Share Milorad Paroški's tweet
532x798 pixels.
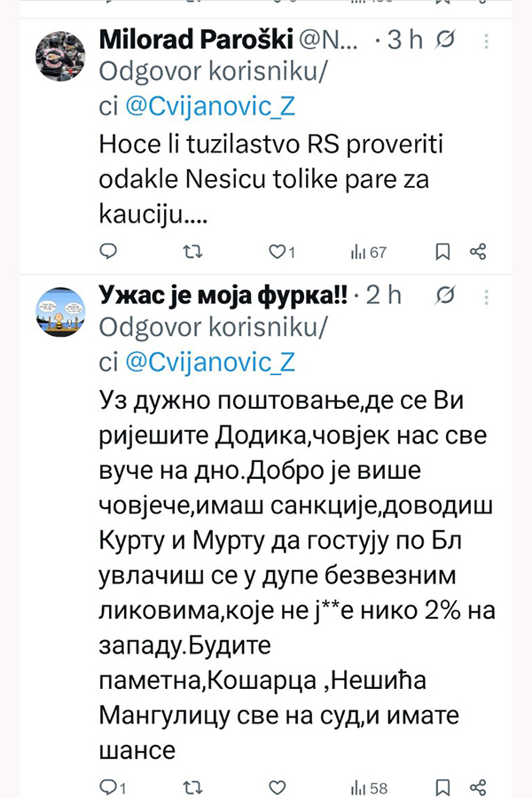478,252
